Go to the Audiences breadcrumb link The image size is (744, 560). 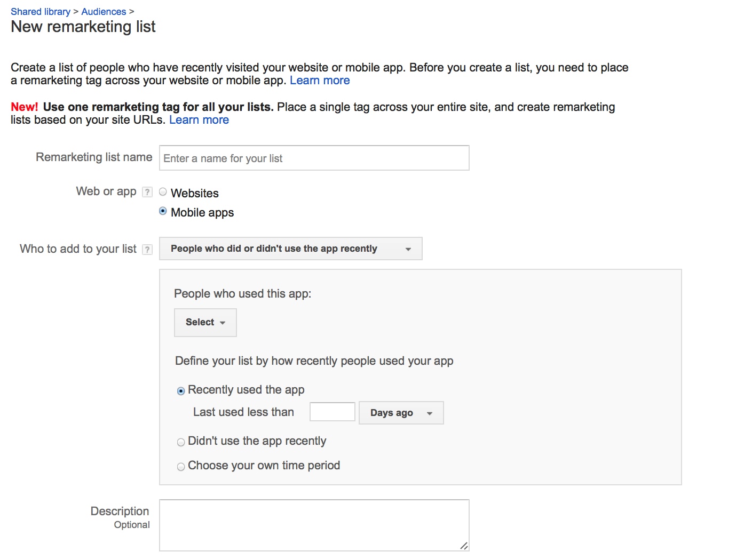click(x=104, y=12)
